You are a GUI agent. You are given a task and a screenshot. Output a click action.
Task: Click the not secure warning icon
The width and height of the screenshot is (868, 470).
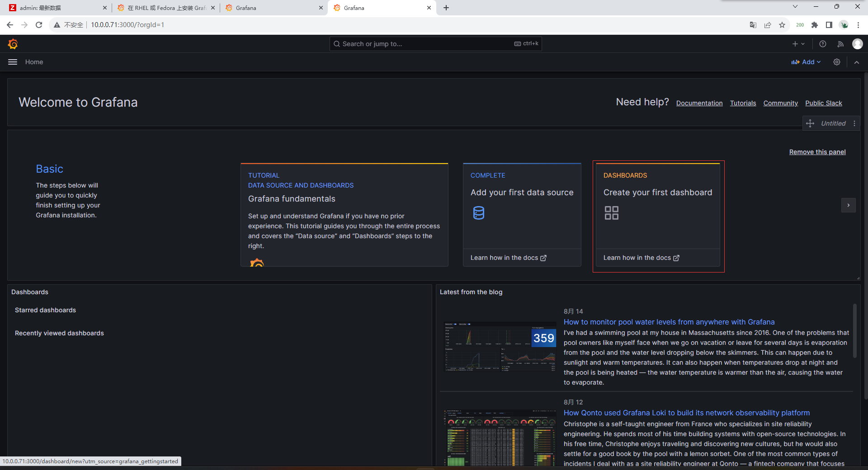point(57,25)
